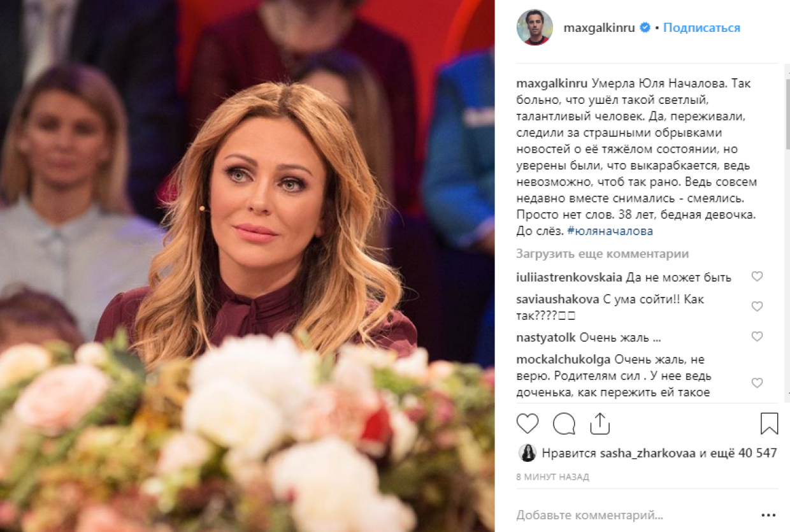Open the 8 минут назад timestamp
This screenshot has height=532, width=790.
552,477
